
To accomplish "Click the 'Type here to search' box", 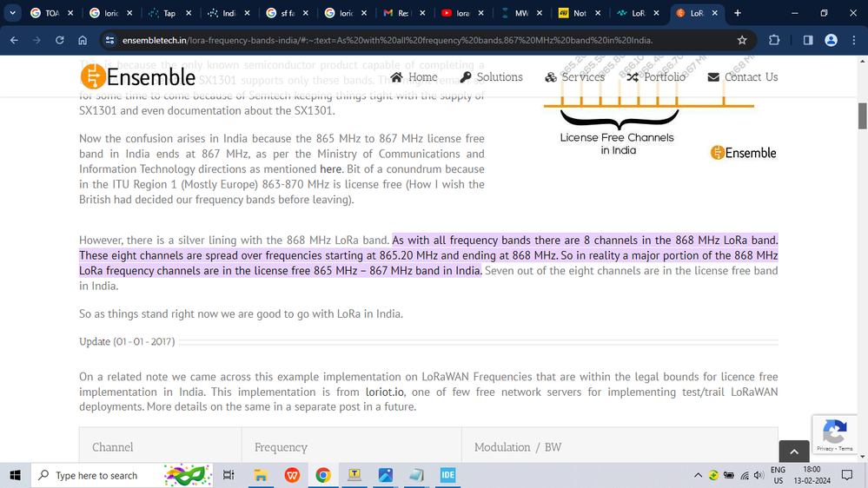I will 122,475.
